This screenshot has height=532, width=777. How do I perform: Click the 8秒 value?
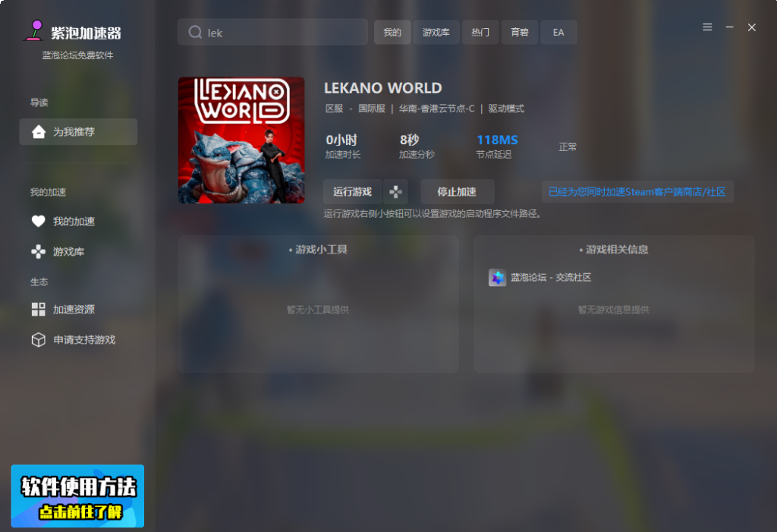[x=409, y=140]
